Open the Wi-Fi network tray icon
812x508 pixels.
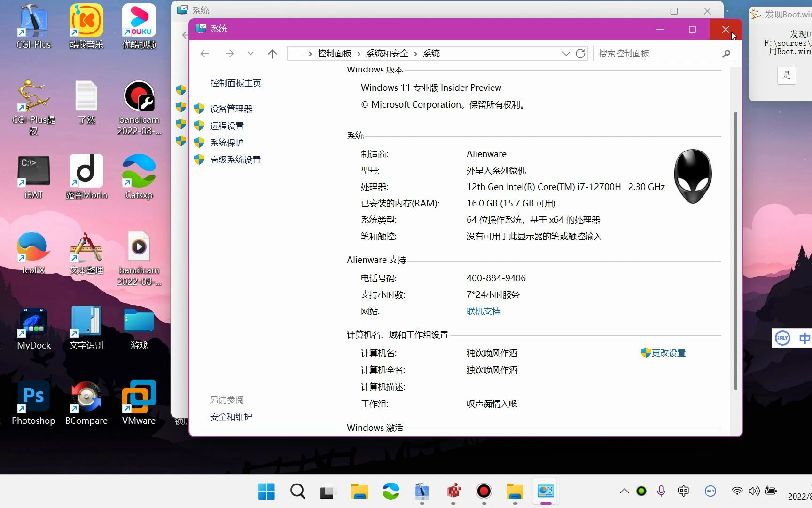click(x=737, y=491)
